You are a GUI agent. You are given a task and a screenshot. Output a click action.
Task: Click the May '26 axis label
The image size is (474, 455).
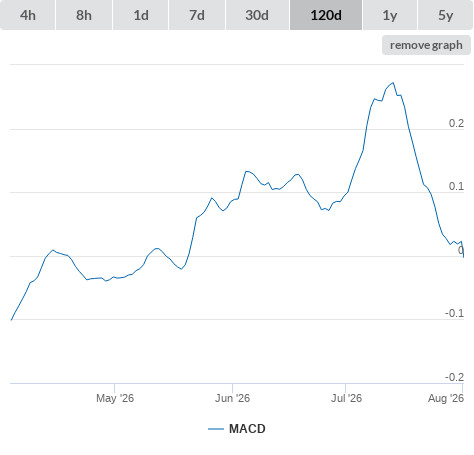[x=115, y=398]
